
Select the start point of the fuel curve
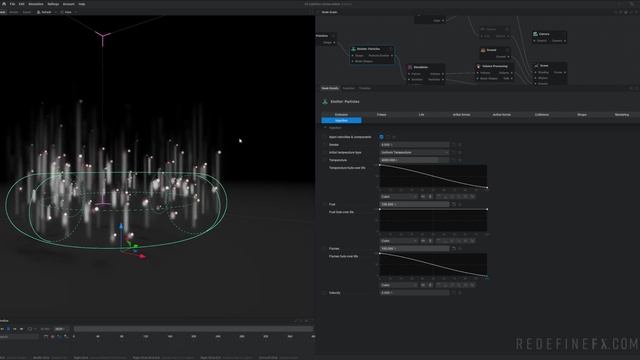pos(380,209)
